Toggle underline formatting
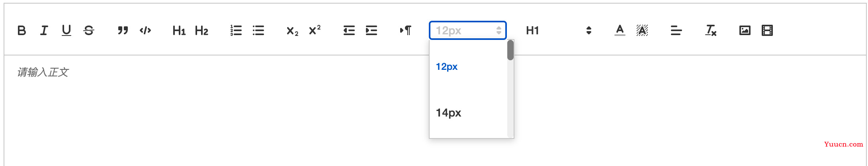Screen dimensions: 868x166 (x=66, y=30)
